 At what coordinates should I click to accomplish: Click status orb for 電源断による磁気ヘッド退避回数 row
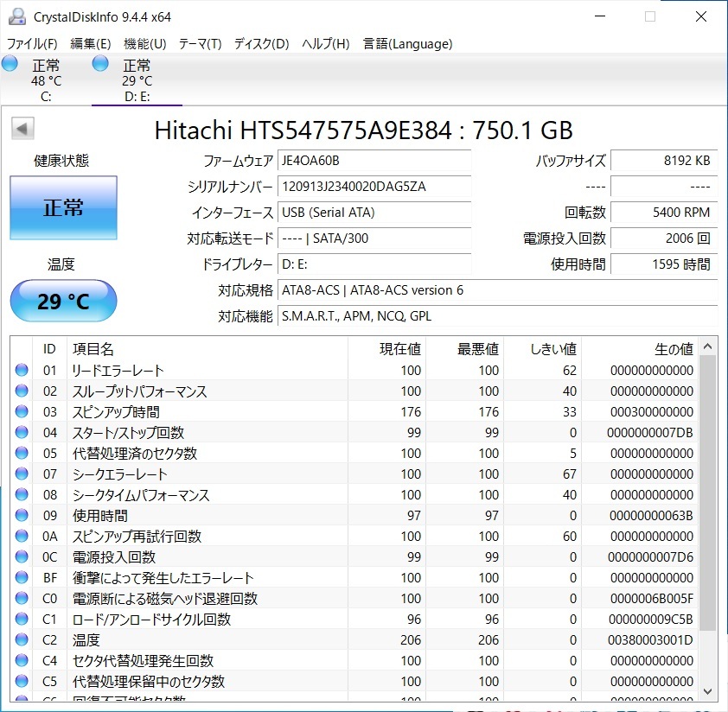coord(22,598)
